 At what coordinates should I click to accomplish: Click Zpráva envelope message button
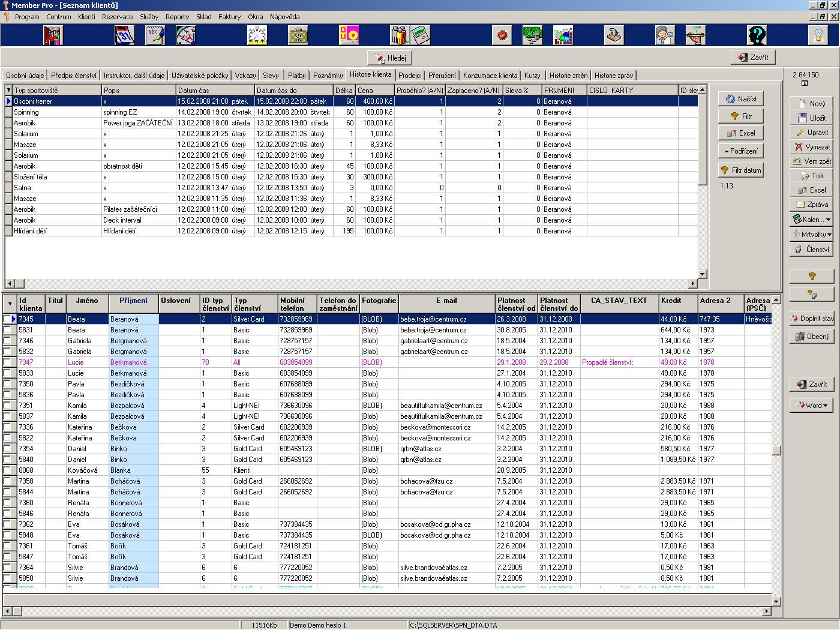pos(811,205)
